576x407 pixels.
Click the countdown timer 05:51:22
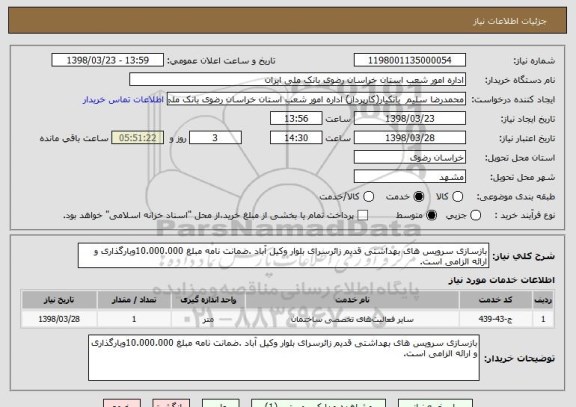(x=138, y=138)
